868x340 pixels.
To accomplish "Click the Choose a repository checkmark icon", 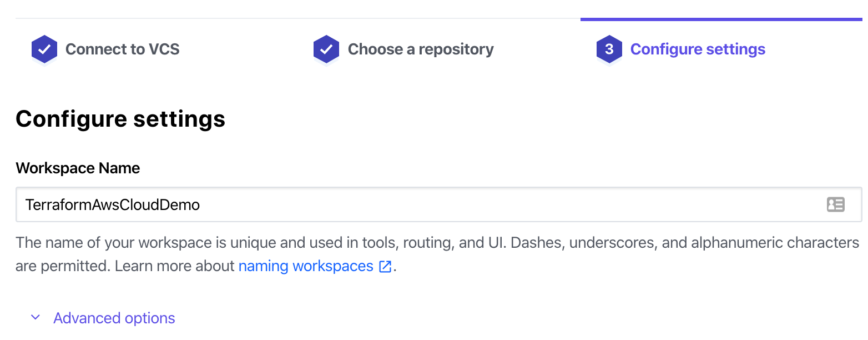I will click(326, 49).
